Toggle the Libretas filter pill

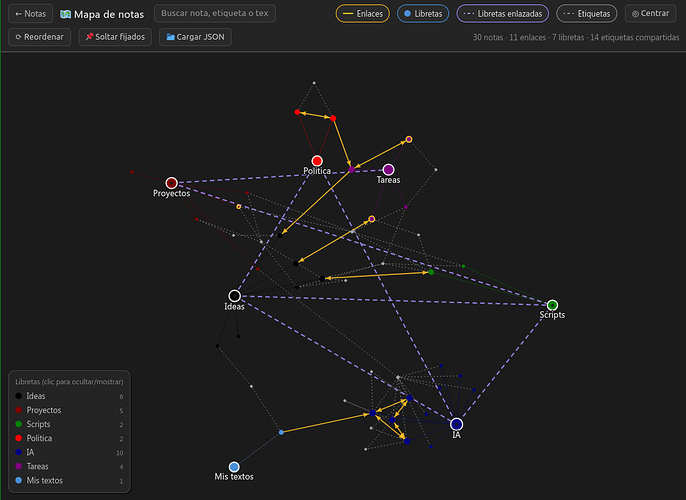423,14
